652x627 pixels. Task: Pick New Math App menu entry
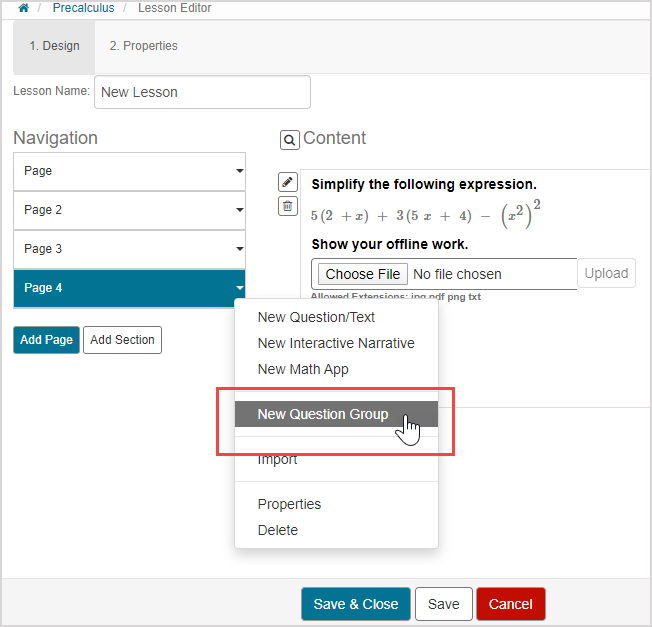click(302, 369)
